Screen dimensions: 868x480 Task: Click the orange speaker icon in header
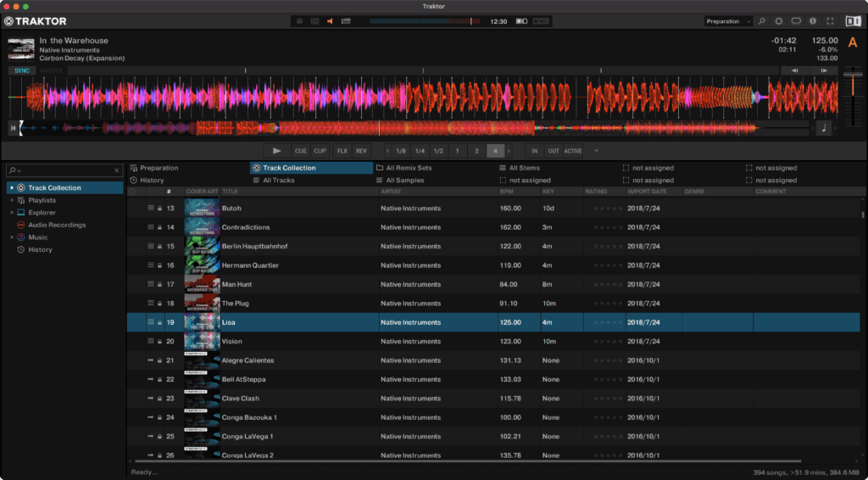coord(330,20)
